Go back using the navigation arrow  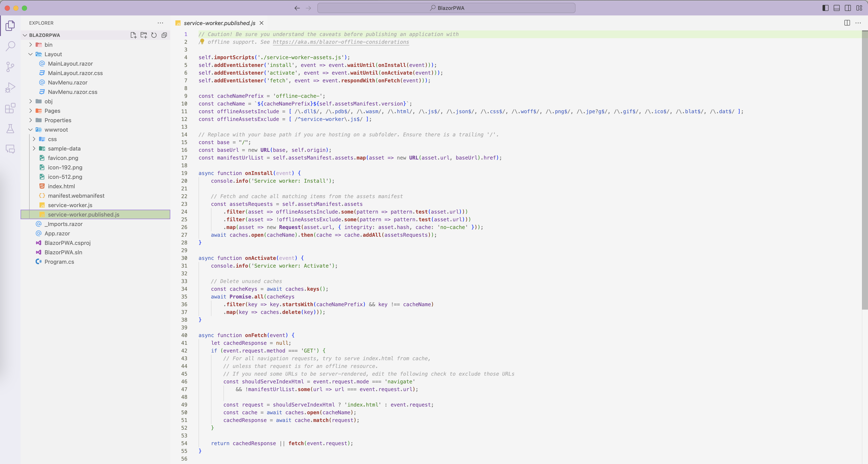[x=297, y=8]
